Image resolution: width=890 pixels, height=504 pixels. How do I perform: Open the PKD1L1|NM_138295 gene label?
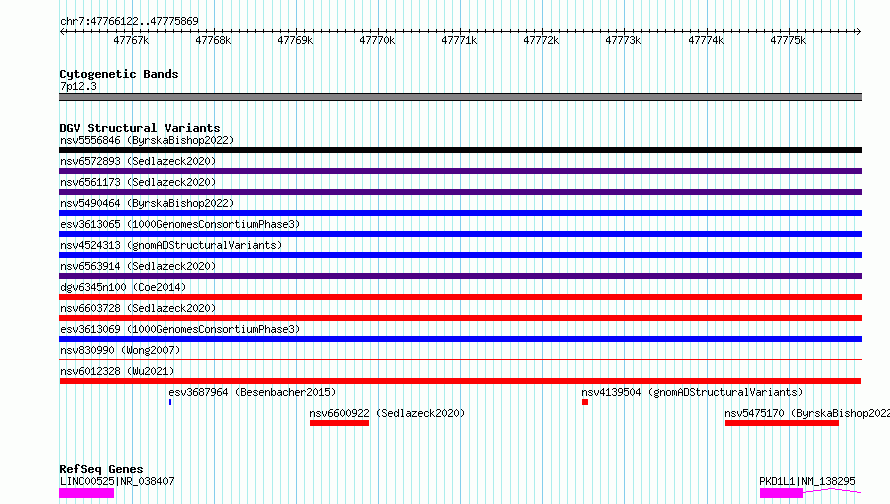[807, 481]
